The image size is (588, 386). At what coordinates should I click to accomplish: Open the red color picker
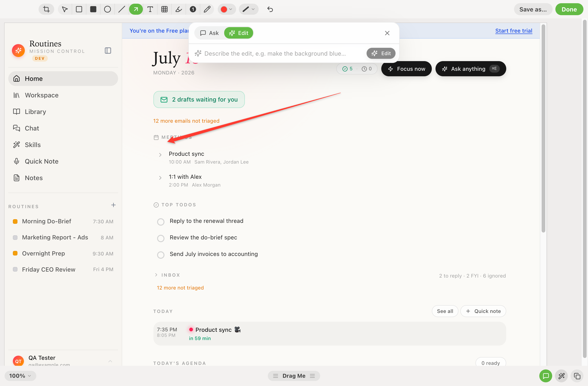pos(226,9)
